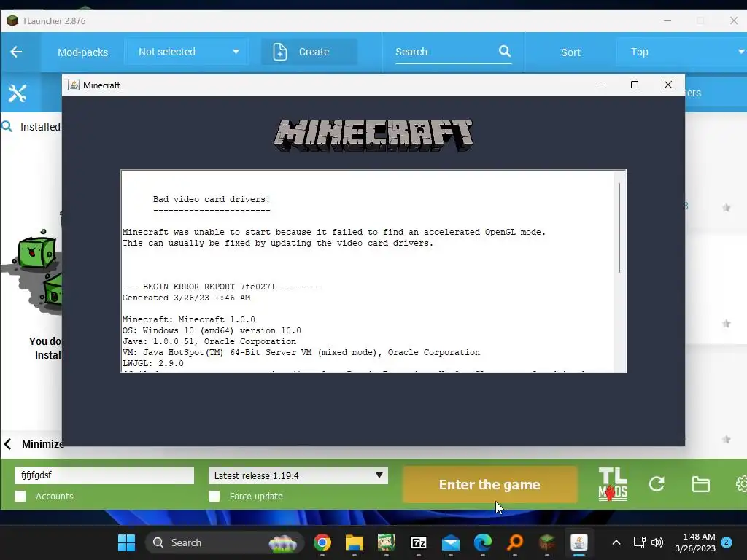The width and height of the screenshot is (747, 560).
Task: Open the notifications badge
Action: click(727, 542)
